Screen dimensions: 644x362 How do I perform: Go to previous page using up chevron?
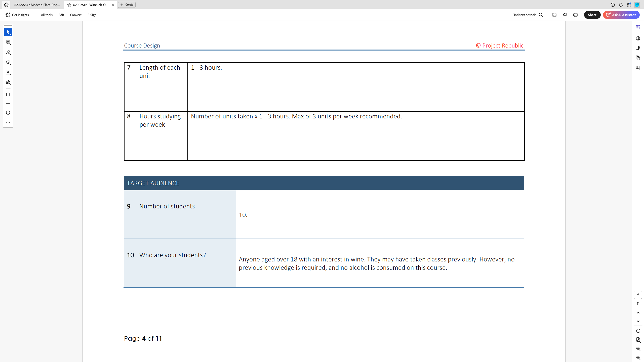(638, 313)
